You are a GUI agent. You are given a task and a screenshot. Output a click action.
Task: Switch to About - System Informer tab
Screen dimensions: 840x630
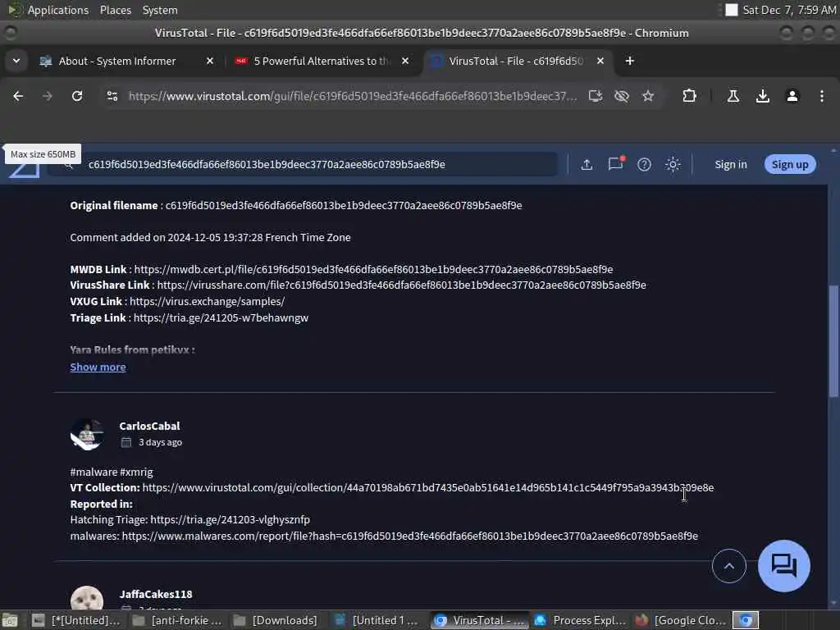[117, 61]
